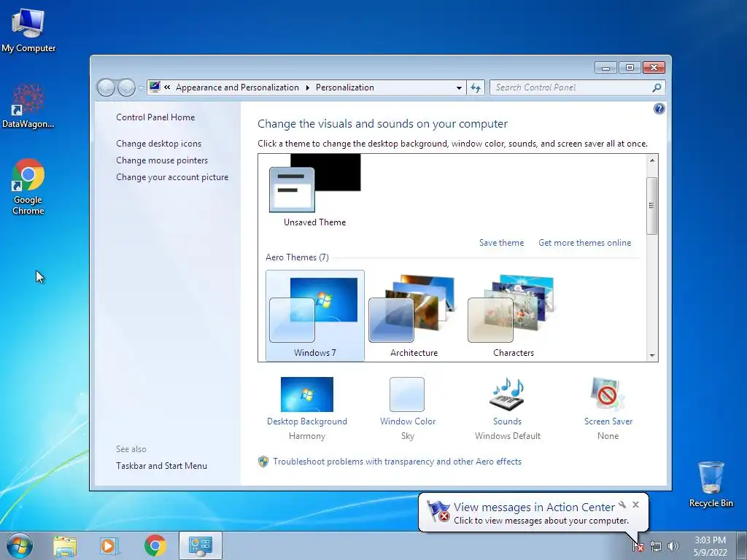Click the search magnifier icon
The height and width of the screenshot is (560, 747).
click(657, 87)
